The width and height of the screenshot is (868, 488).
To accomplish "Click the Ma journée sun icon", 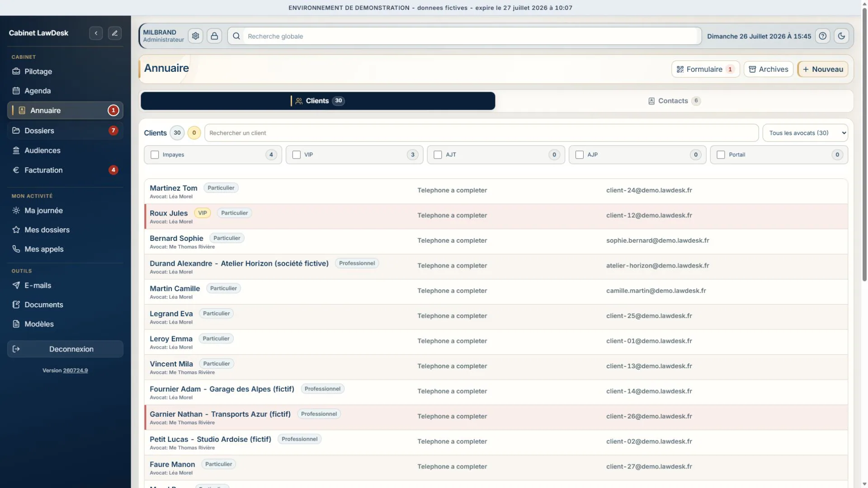I will coord(16,211).
